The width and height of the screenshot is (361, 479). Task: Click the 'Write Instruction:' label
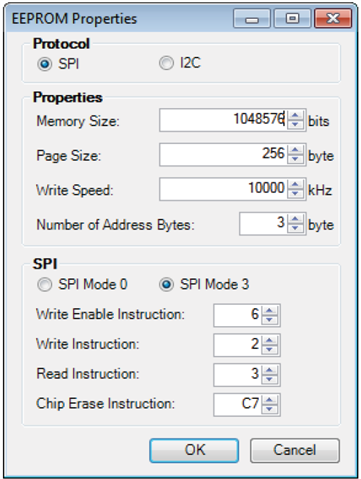point(87,344)
